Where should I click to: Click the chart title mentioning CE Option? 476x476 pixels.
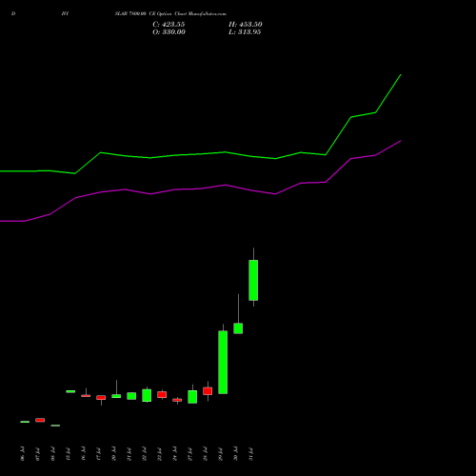pos(170,14)
